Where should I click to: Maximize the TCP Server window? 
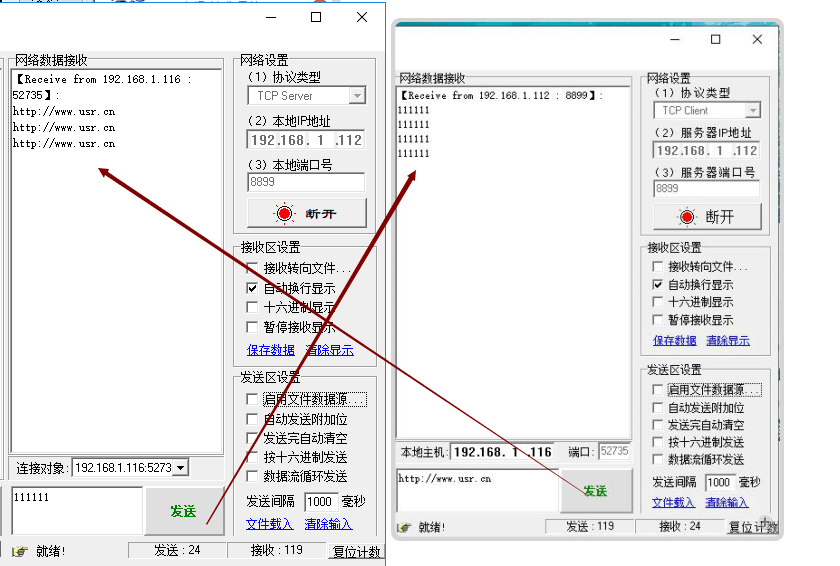[316, 17]
